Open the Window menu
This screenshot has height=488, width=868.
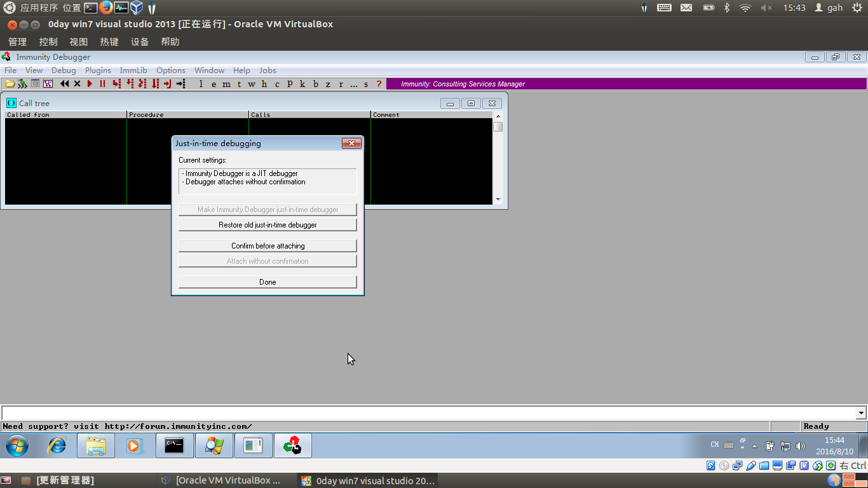209,71
